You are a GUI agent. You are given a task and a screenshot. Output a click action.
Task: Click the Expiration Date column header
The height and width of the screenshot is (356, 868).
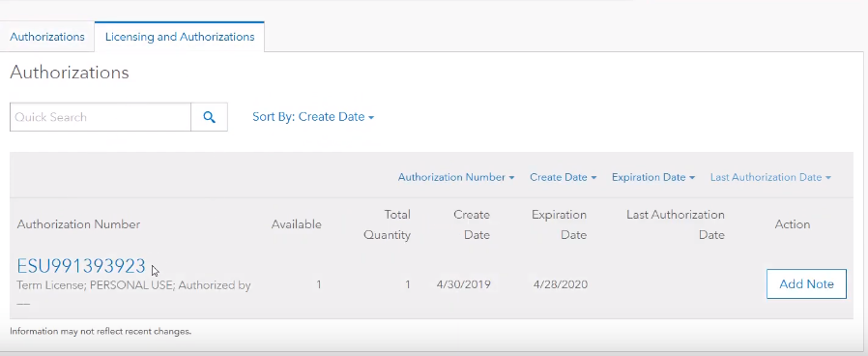click(x=559, y=224)
